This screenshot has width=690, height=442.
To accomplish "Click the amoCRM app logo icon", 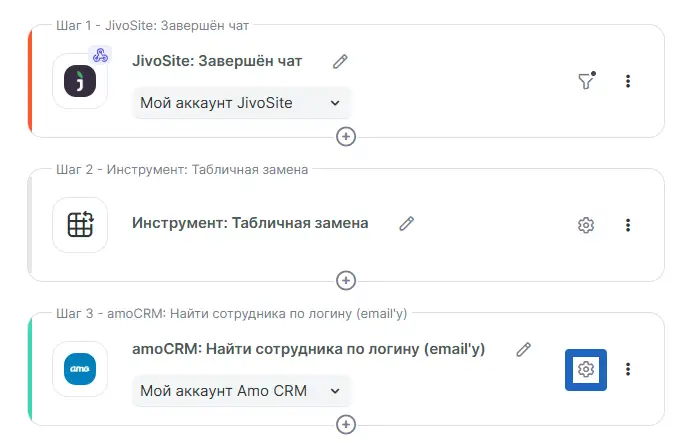I will [80, 369].
